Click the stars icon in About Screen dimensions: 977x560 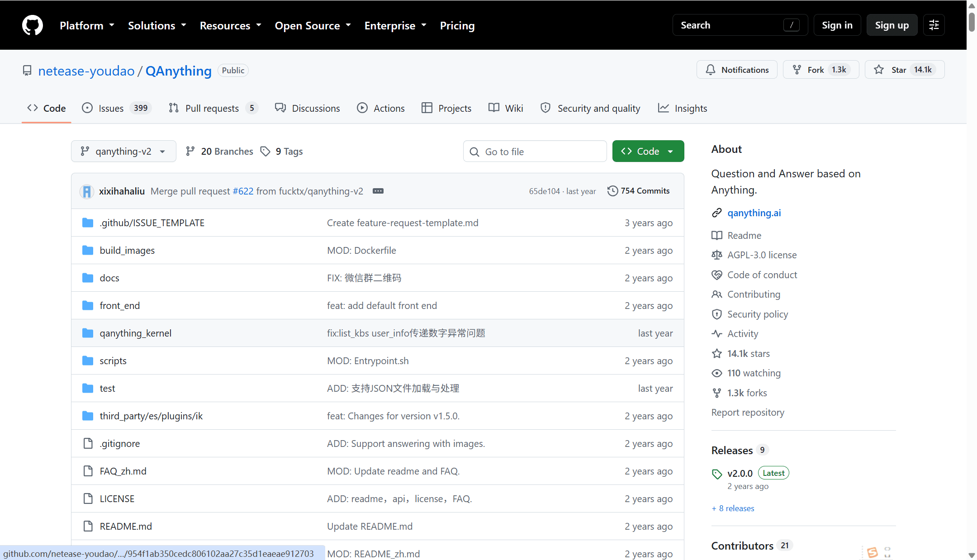coord(717,353)
